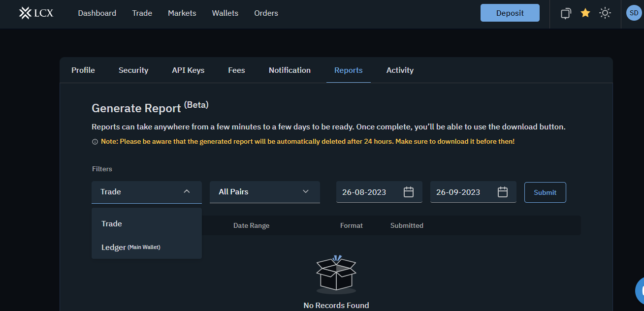This screenshot has width=644, height=311.
Task: Click the LCX logo
Action: pos(36,13)
